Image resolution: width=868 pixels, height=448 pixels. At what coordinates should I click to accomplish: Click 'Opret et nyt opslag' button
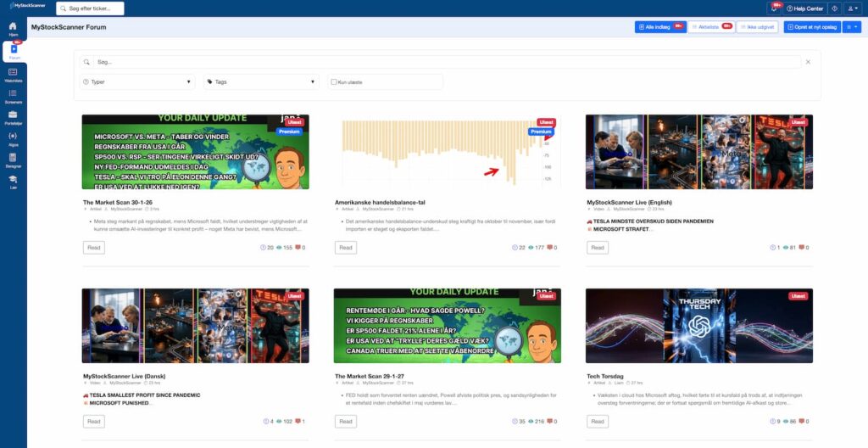coord(811,27)
